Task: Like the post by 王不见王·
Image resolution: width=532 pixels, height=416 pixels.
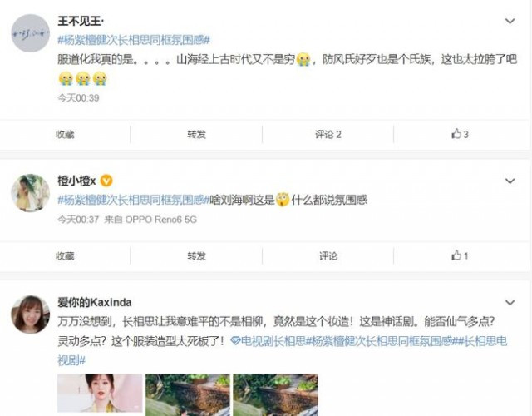Action: pos(460,134)
